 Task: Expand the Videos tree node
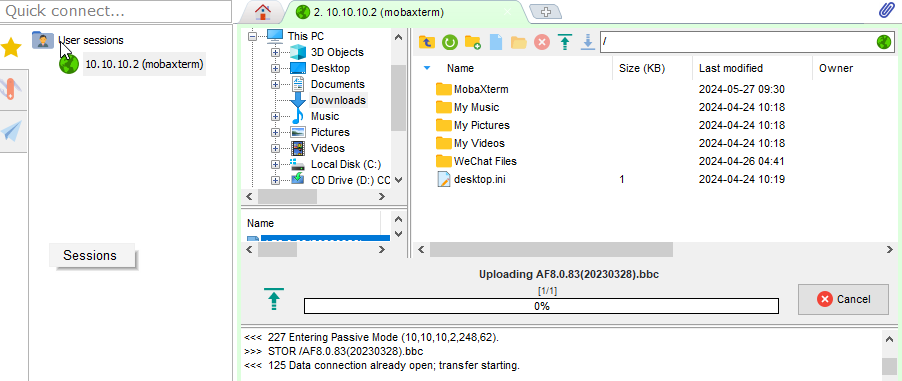point(275,148)
